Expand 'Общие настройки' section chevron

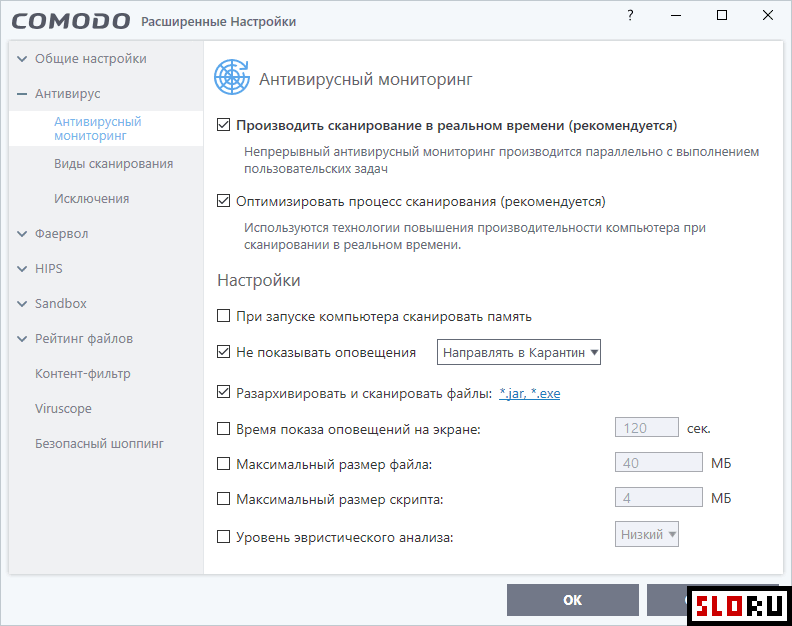click(x=22, y=59)
